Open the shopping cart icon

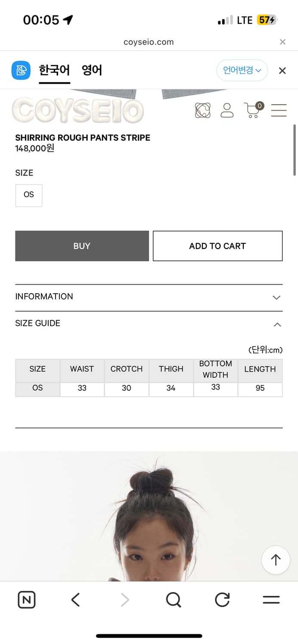tap(253, 110)
